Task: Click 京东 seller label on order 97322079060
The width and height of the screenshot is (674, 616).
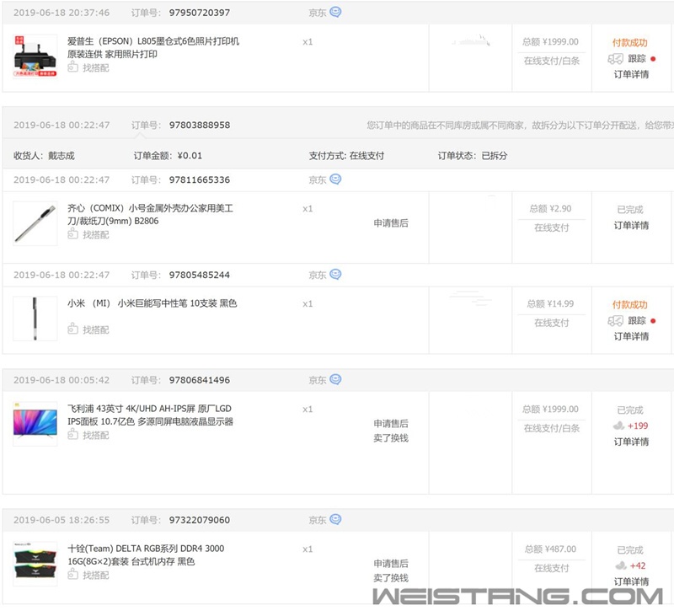Action: 318,520
